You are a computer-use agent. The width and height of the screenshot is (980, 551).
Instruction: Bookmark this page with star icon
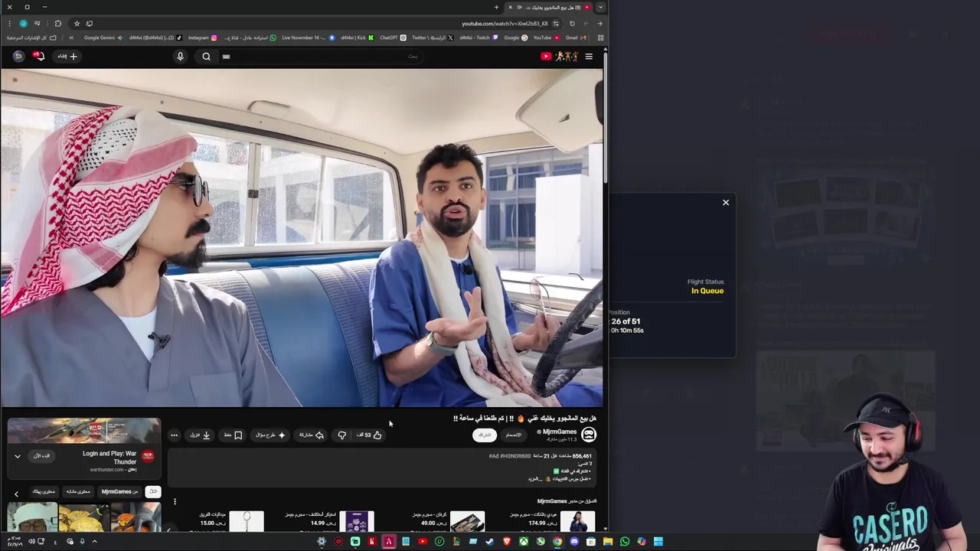77,23
